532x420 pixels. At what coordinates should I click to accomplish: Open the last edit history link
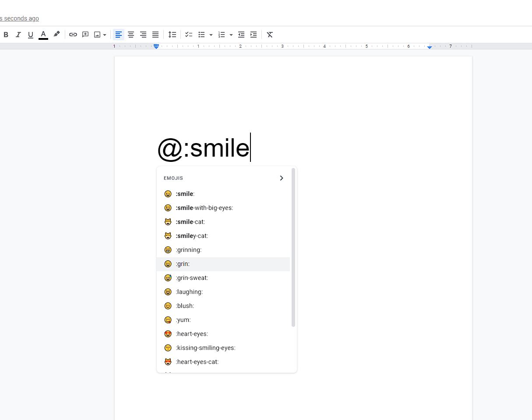tap(19, 18)
